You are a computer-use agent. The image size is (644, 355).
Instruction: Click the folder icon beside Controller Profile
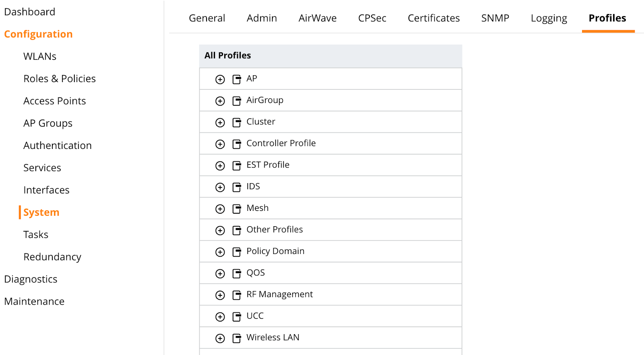click(x=237, y=144)
